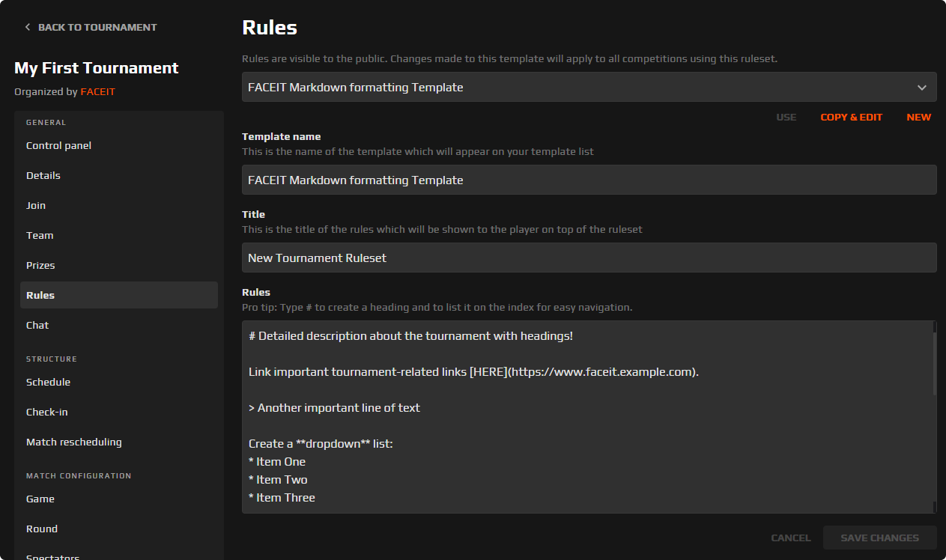This screenshot has width=946, height=560.
Task: Go to the Schedule section
Action: click(48, 382)
